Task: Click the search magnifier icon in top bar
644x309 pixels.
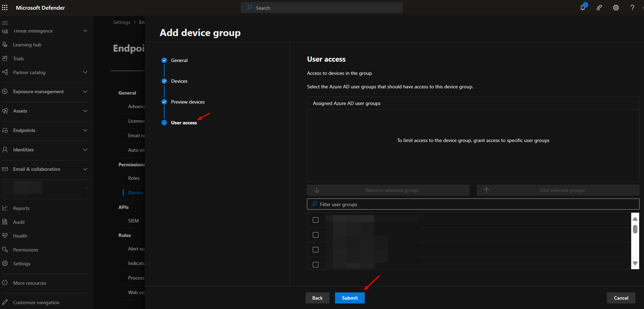Action: click(x=249, y=8)
